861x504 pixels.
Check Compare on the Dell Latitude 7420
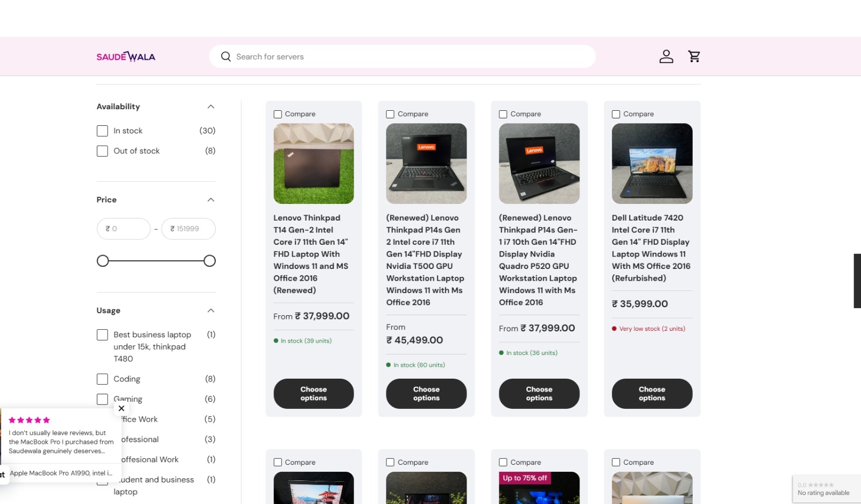616,115
